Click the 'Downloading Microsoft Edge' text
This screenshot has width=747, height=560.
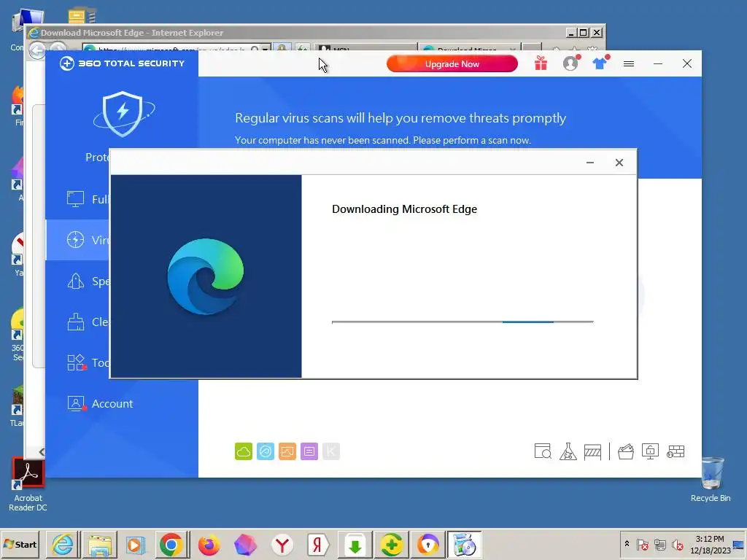[x=404, y=209]
